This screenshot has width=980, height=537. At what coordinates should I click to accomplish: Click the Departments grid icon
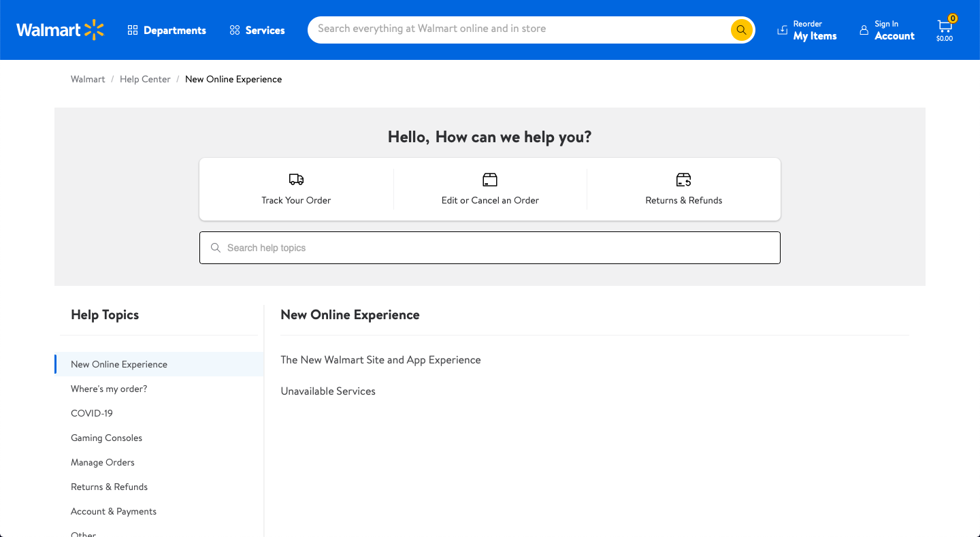pyautogui.click(x=133, y=30)
